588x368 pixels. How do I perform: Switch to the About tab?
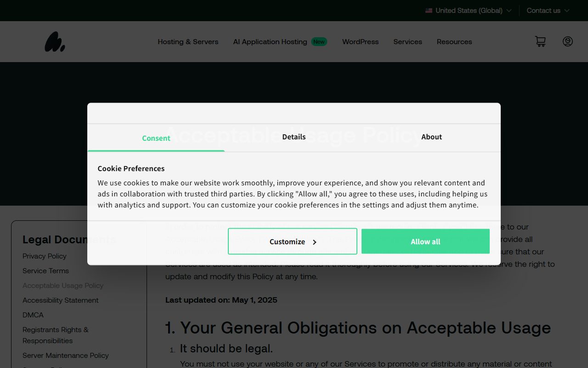pyautogui.click(x=431, y=137)
